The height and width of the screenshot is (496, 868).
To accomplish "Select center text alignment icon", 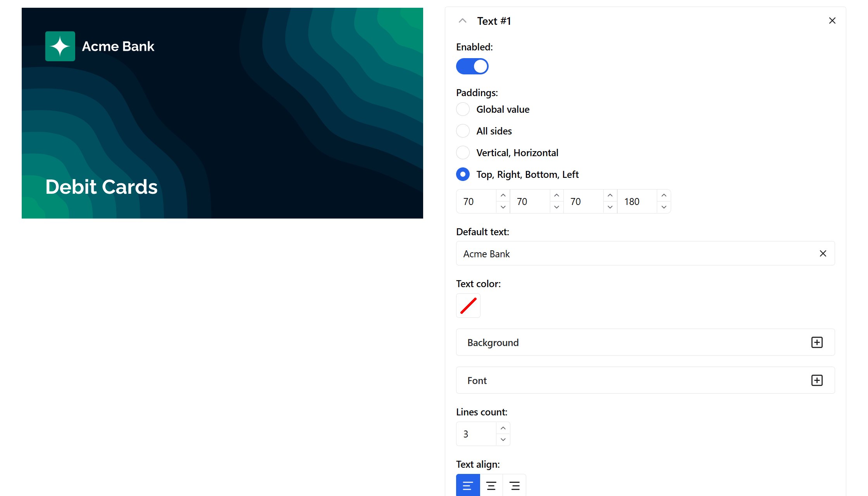I will click(x=491, y=486).
